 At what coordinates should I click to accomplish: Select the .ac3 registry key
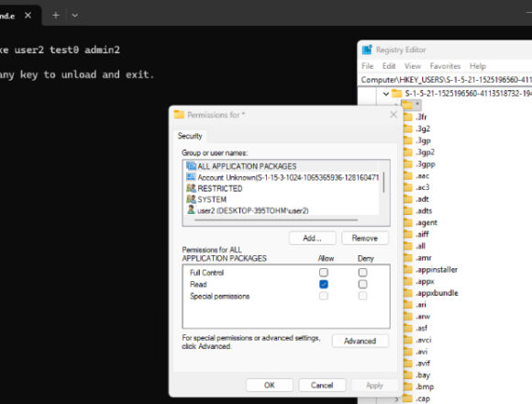(423, 187)
